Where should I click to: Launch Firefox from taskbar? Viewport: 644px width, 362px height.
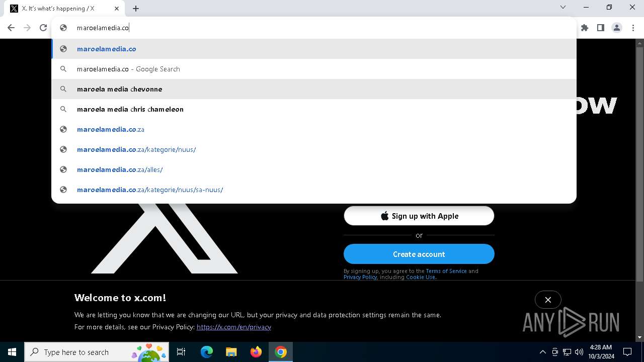(x=256, y=352)
